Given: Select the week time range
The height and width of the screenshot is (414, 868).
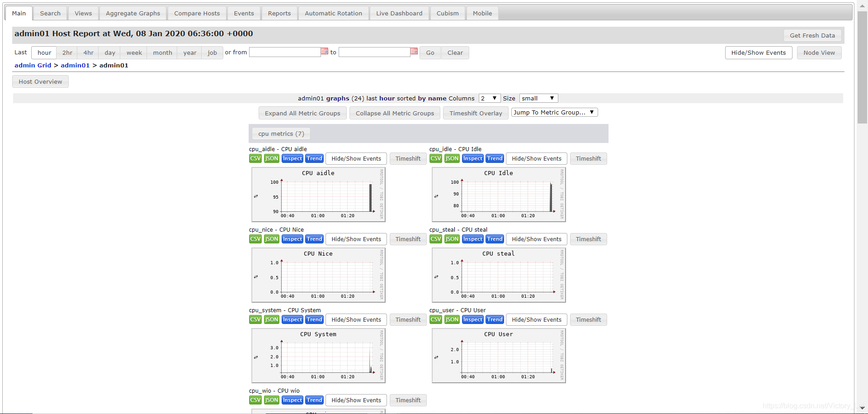Looking at the screenshot, I should coord(134,52).
